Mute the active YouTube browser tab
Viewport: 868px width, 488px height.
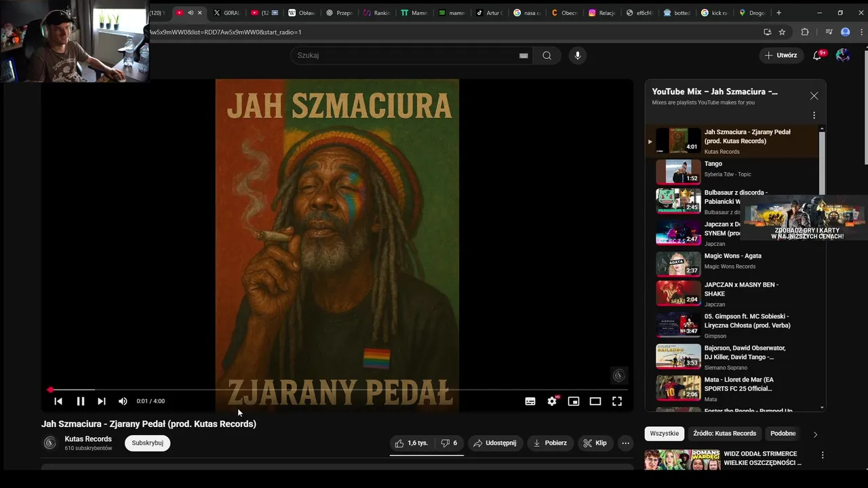190,12
